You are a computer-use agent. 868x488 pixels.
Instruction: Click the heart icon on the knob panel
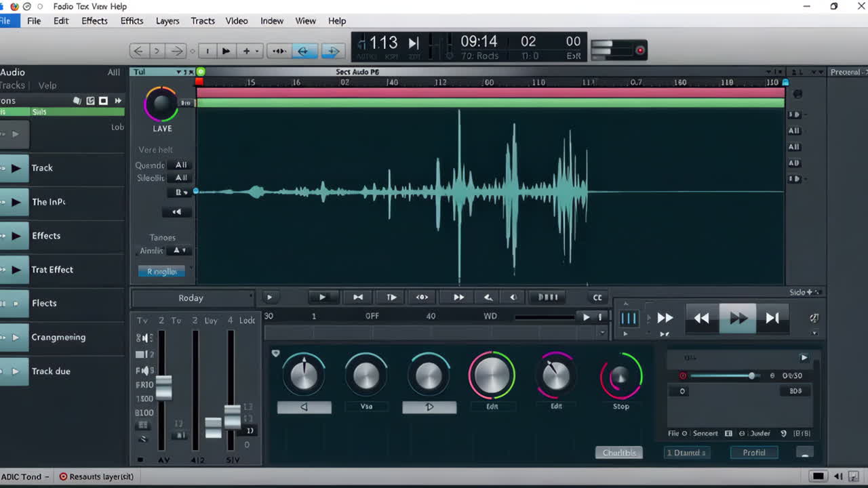pyautogui.click(x=276, y=353)
